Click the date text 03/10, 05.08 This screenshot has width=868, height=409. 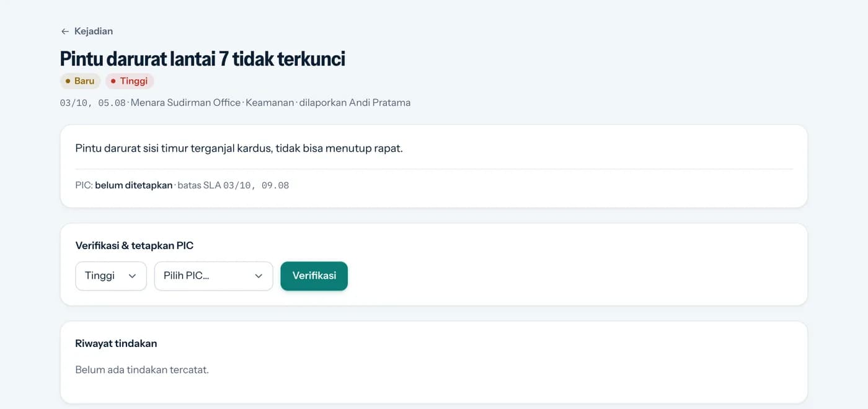point(93,103)
